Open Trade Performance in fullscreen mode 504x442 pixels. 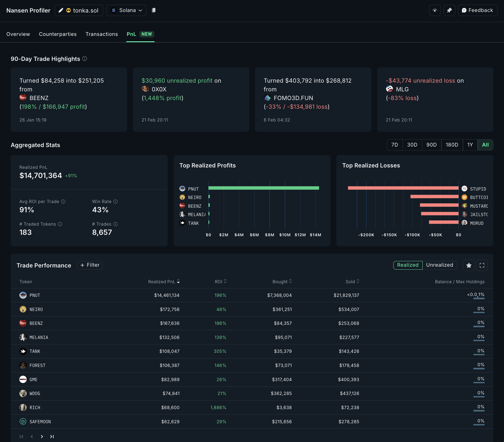(482, 265)
